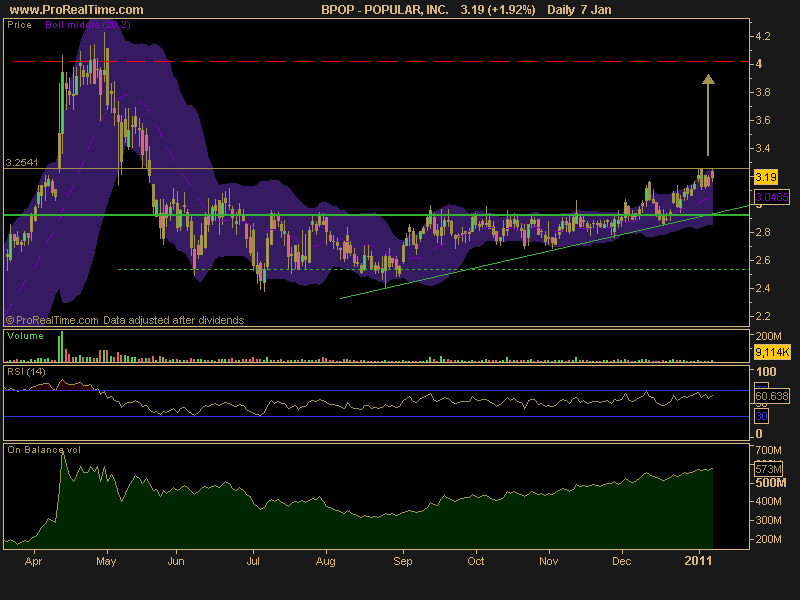The width and height of the screenshot is (800, 600).
Task: Click the Price panel label
Action: coord(19,25)
